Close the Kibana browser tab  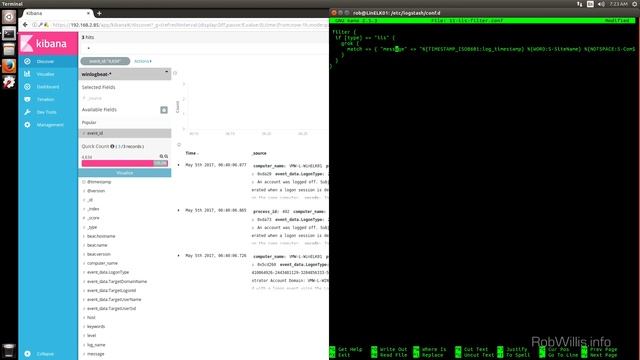[x=88, y=13]
